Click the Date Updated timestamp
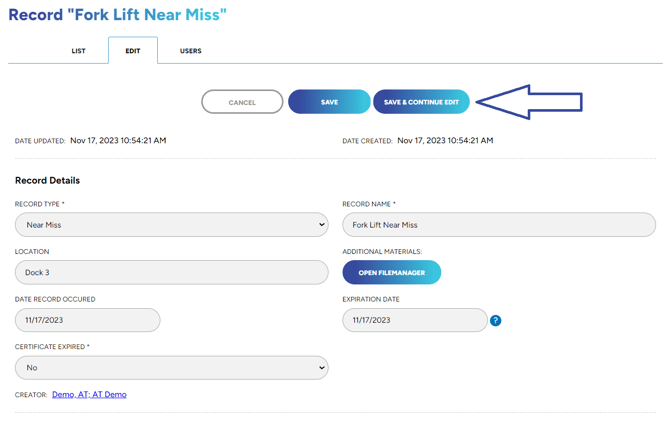 pyautogui.click(x=118, y=141)
